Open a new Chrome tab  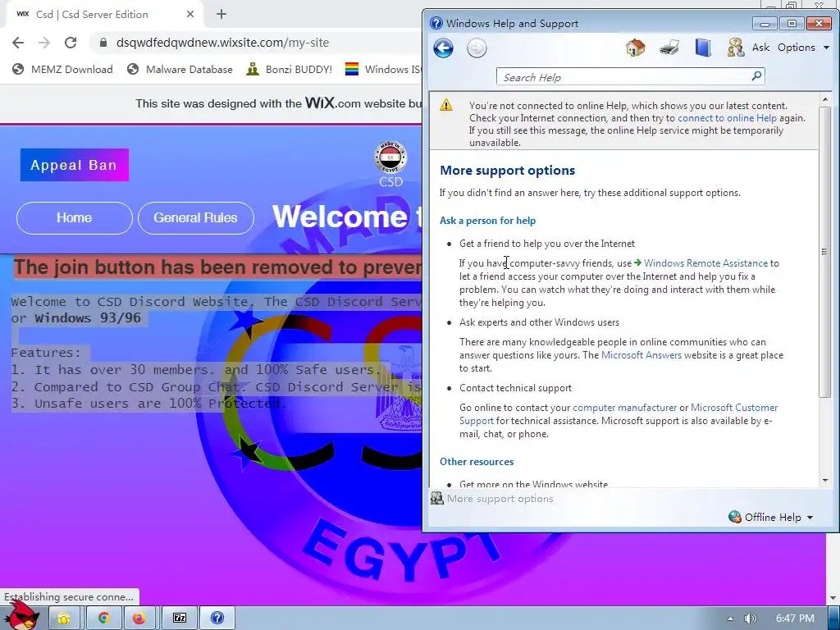point(221,15)
